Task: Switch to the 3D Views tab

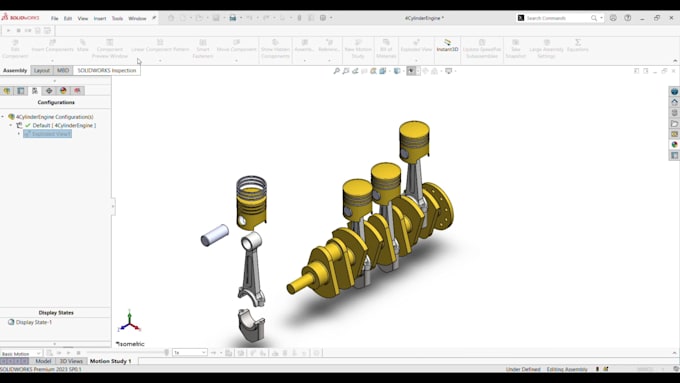Action: pyautogui.click(x=71, y=361)
